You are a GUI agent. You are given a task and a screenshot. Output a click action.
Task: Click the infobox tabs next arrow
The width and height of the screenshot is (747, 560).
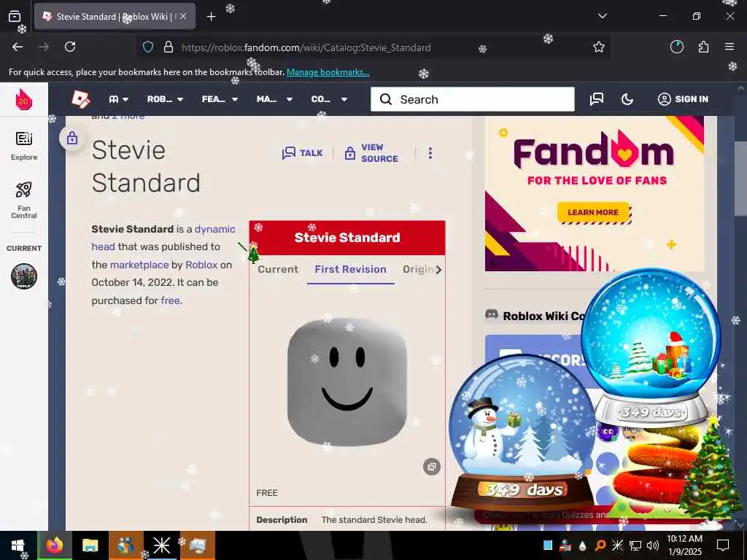click(438, 270)
